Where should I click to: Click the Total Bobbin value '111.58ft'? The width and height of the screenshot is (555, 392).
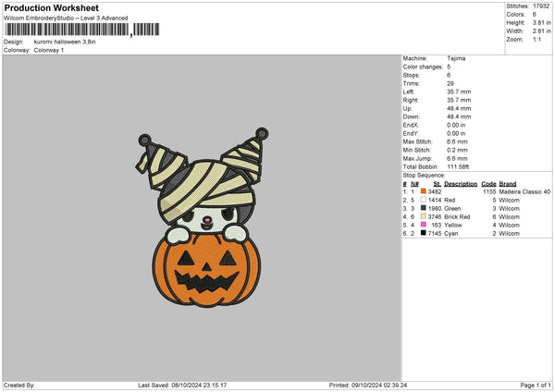tap(458, 166)
